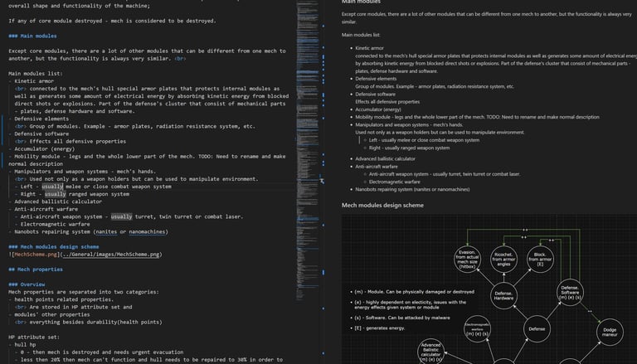Click 'Accumulator (energy)' bullet in preview pane
Image resolution: width=637 pixels, height=364 pixels.
tap(378, 109)
